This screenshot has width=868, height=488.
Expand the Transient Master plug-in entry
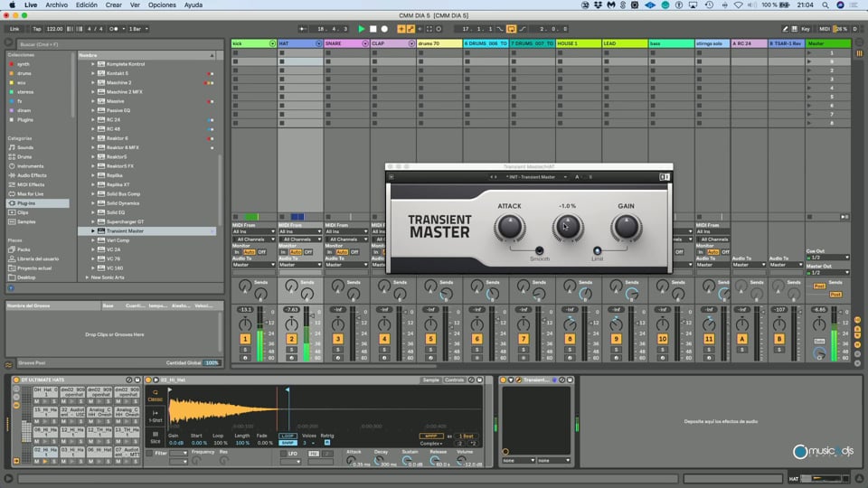(x=93, y=230)
